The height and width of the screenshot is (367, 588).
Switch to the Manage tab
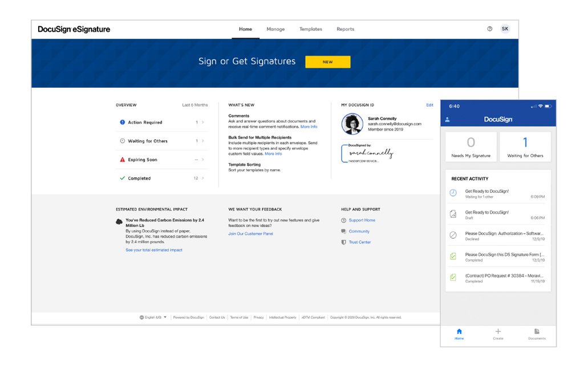[x=275, y=29]
